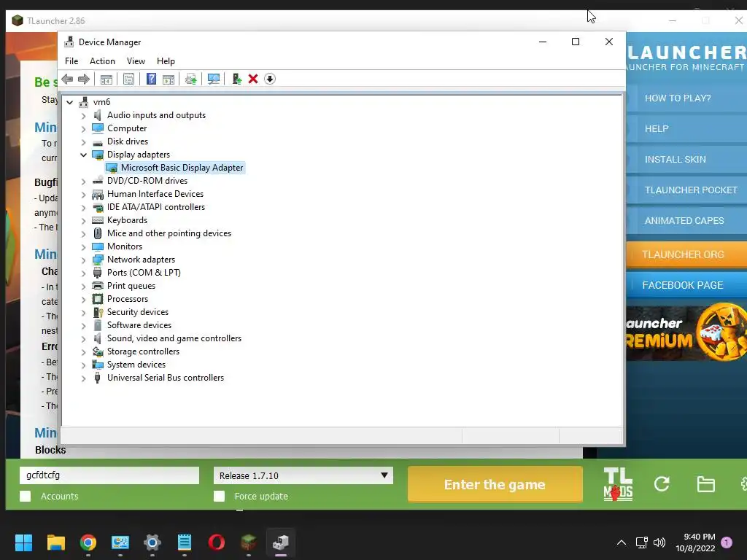The image size is (747, 560).
Task: Uninstall device using the red X icon
Action: (x=253, y=79)
